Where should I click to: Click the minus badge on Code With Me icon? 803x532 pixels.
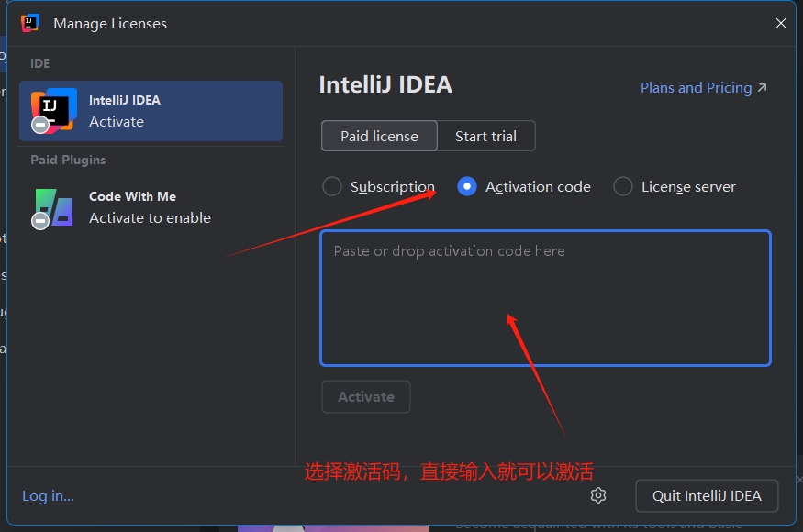click(x=39, y=221)
